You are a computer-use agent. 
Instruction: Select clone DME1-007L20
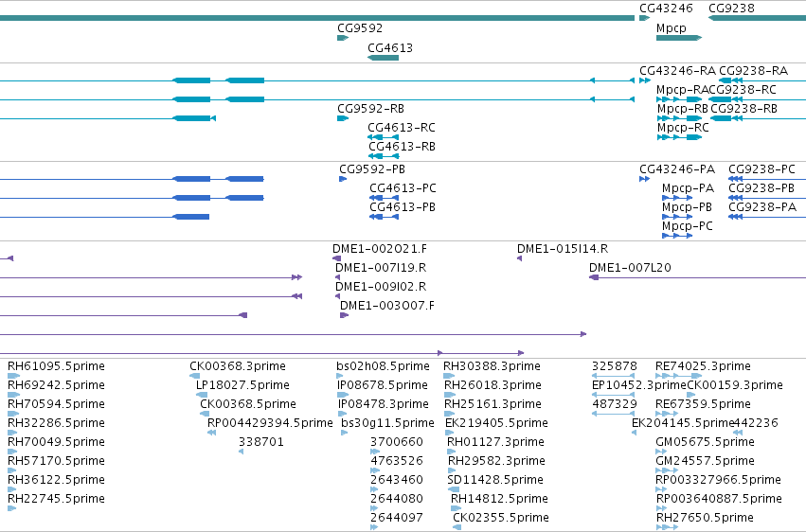coord(697,277)
